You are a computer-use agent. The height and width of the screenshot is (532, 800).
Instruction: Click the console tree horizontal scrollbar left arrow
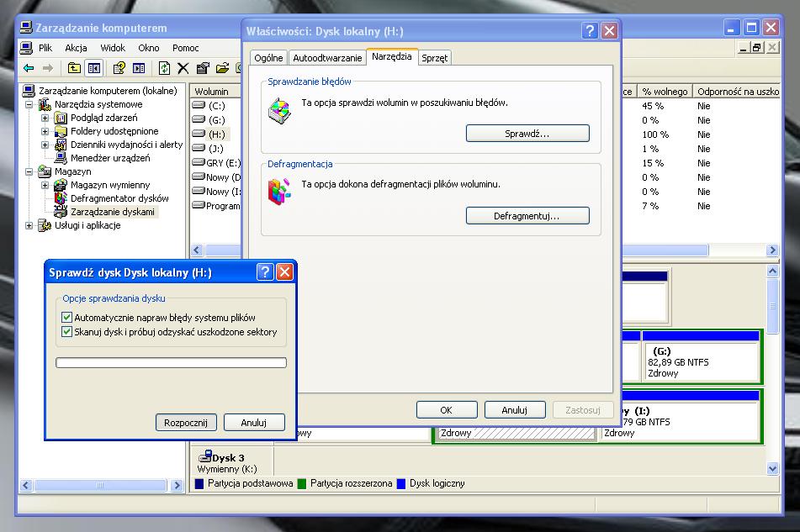click(x=26, y=485)
